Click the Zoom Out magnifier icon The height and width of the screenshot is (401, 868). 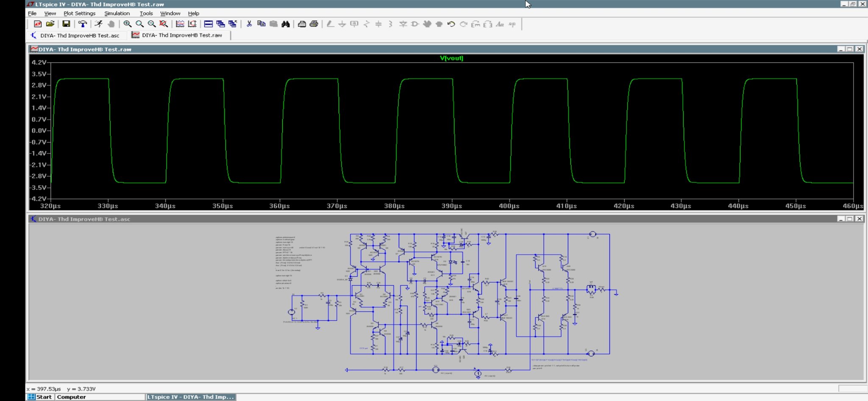pos(151,24)
